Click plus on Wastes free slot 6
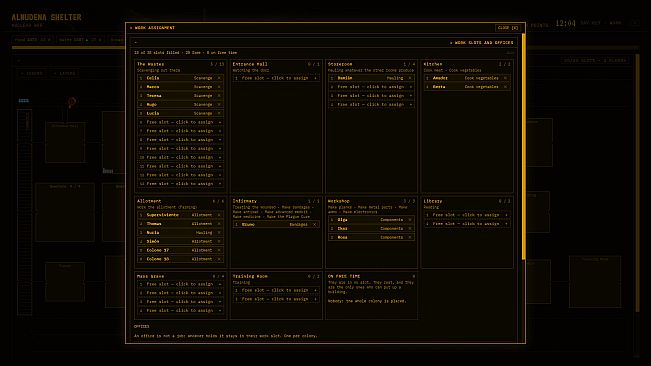The height and width of the screenshot is (366, 651). (x=220, y=122)
